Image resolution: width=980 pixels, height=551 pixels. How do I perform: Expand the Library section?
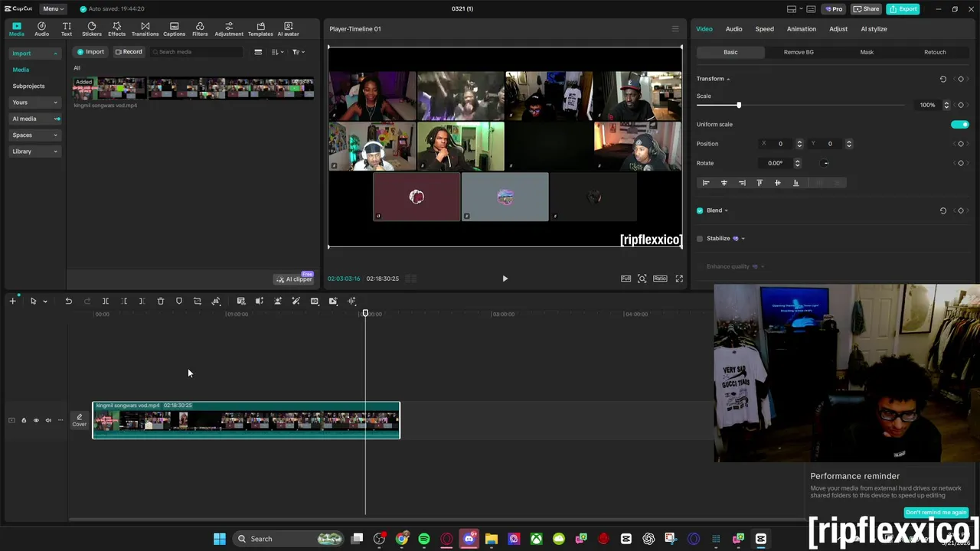[34, 152]
